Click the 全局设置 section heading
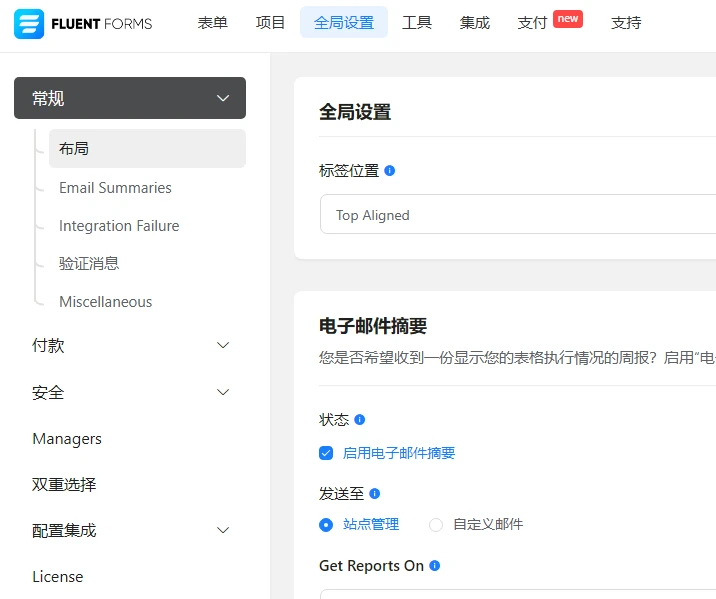 355,112
